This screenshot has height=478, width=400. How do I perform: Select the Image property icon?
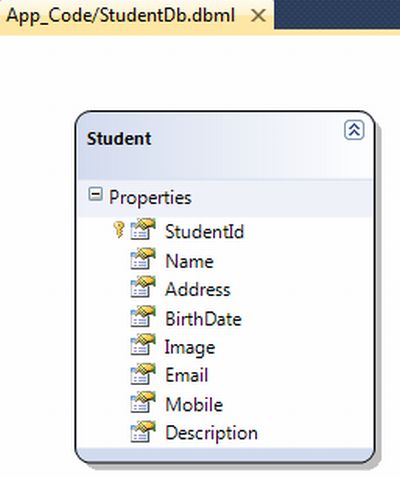click(x=143, y=345)
